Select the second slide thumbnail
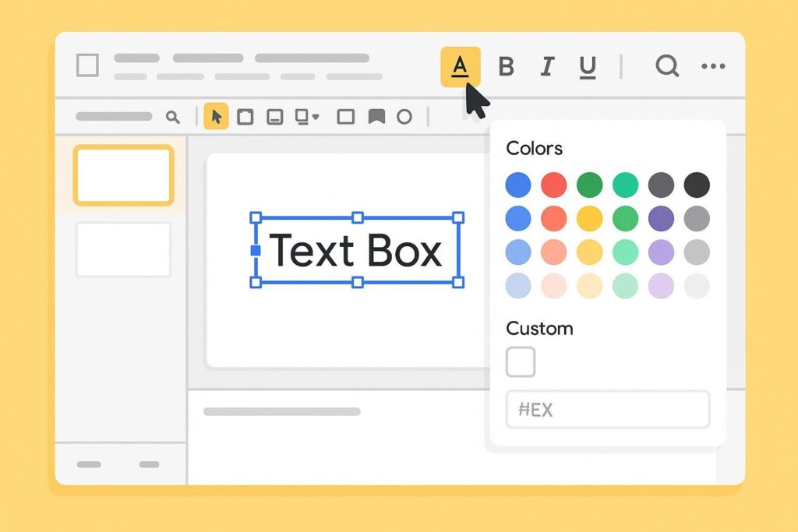798x532 pixels. click(123, 249)
